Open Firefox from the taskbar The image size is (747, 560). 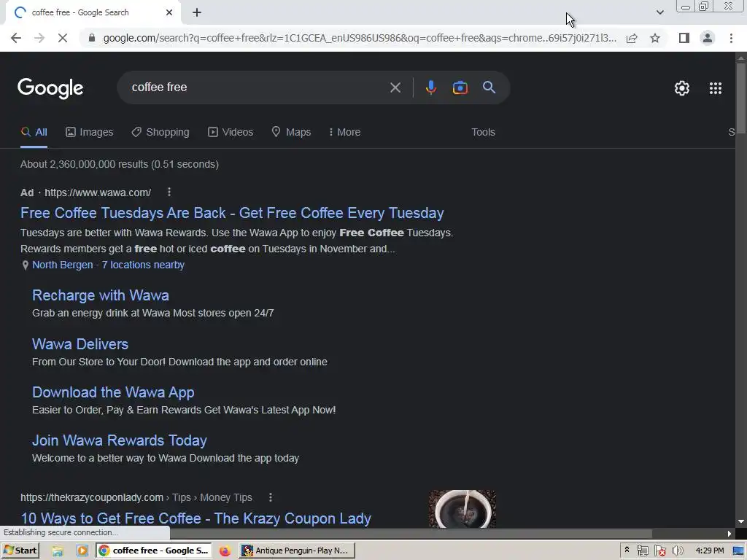225,551
